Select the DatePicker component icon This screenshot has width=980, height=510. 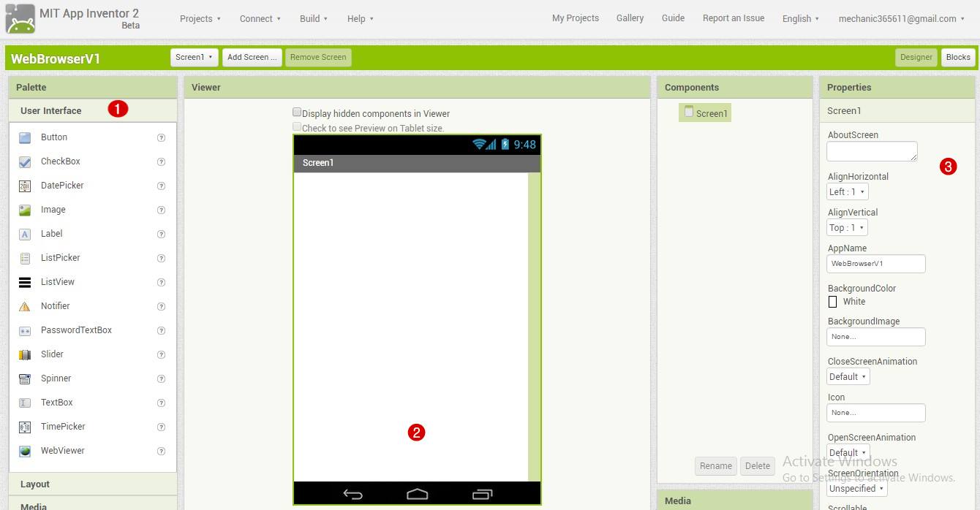[25, 186]
